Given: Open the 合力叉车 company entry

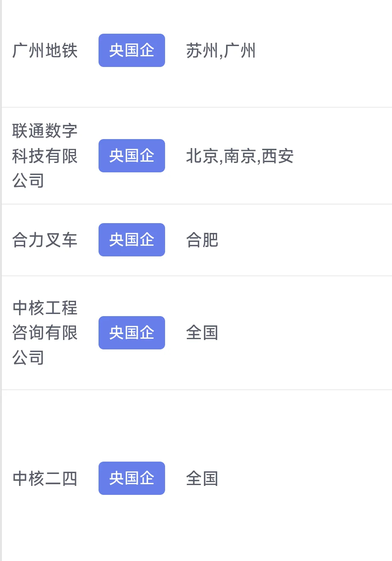Looking at the screenshot, I should click(45, 240).
